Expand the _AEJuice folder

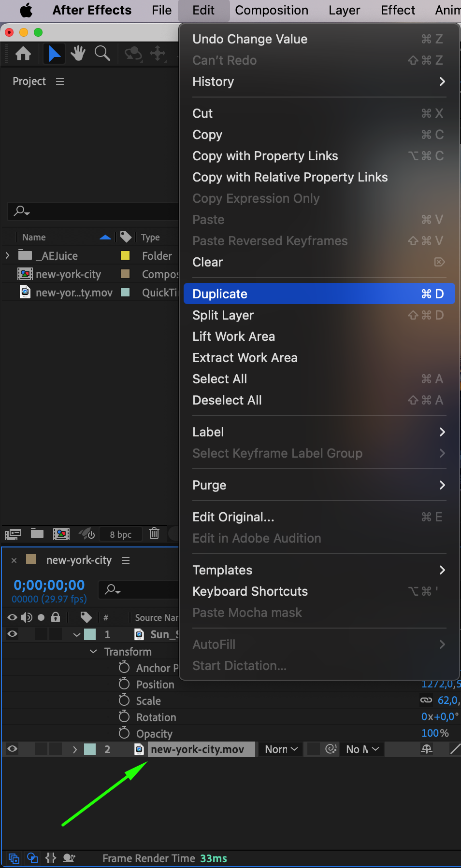7,255
